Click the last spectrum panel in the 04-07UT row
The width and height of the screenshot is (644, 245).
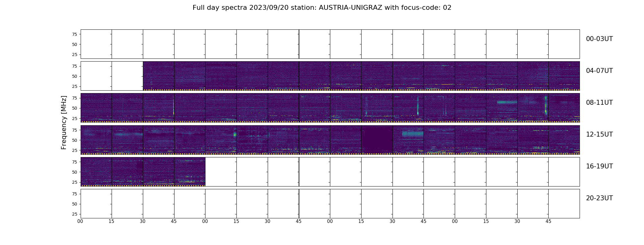[x=564, y=76]
